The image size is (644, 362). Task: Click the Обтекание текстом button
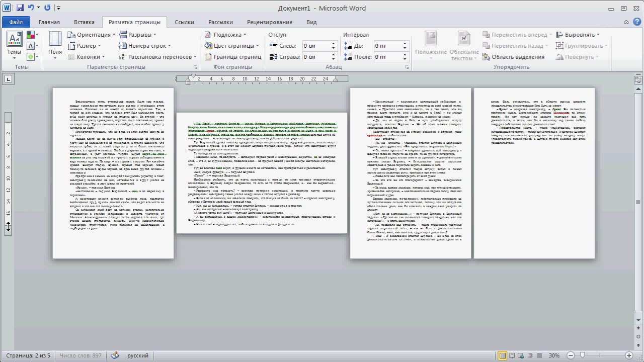464,46
